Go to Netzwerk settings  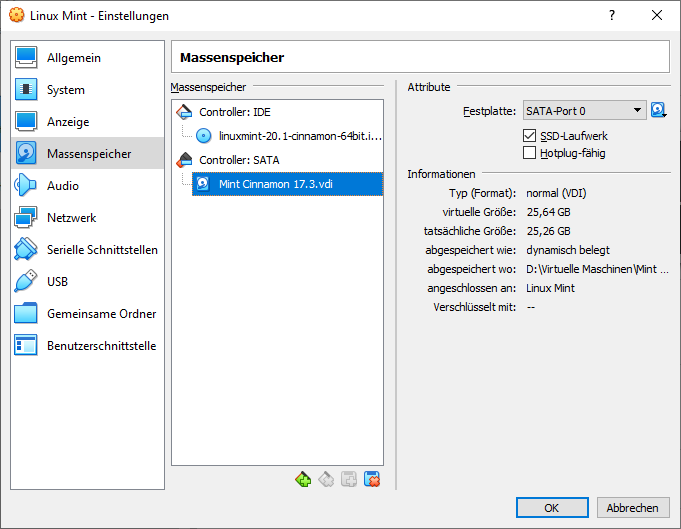tap(87, 217)
